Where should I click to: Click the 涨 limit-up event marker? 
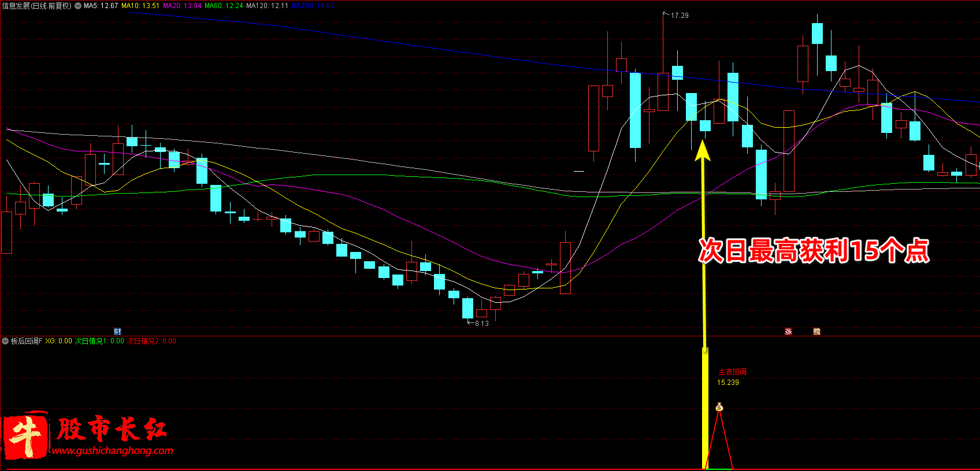[788, 332]
